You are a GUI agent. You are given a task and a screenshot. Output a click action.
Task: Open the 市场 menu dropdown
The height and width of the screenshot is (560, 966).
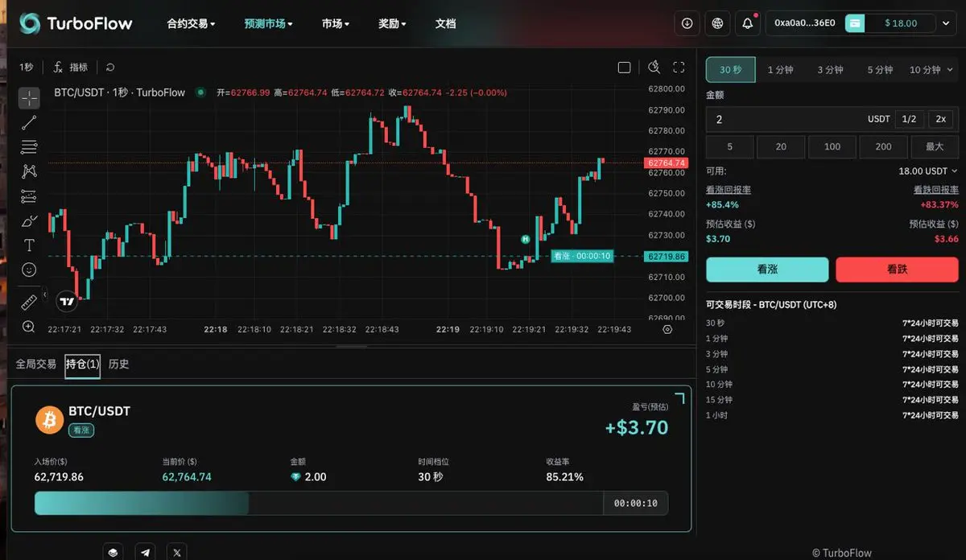pos(335,23)
